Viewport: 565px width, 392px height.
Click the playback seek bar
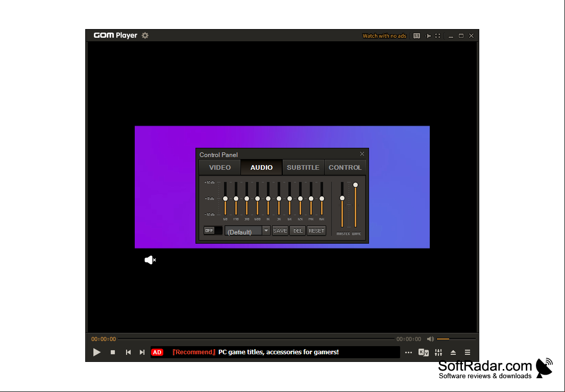[x=256, y=338]
